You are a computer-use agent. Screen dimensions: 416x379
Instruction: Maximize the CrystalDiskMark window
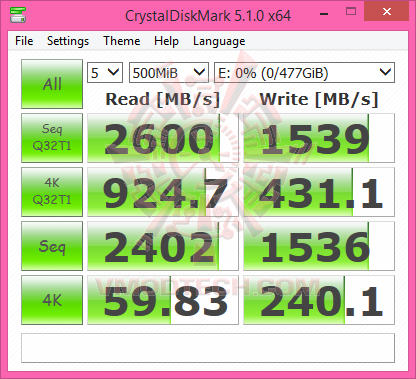click(351, 12)
